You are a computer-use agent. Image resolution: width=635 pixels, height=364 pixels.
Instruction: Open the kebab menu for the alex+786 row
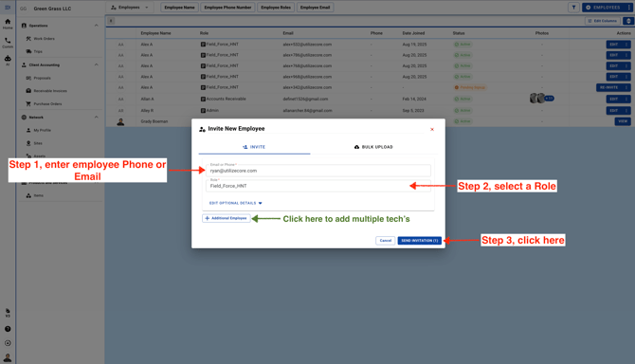pyautogui.click(x=626, y=55)
